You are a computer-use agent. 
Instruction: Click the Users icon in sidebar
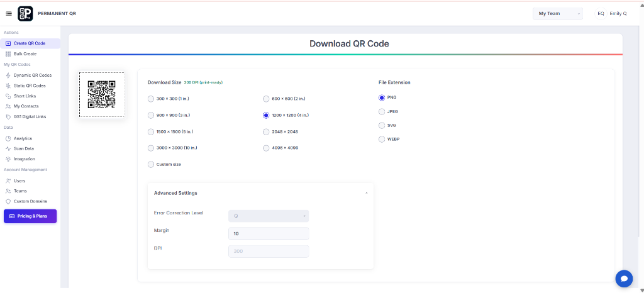[x=8, y=180]
